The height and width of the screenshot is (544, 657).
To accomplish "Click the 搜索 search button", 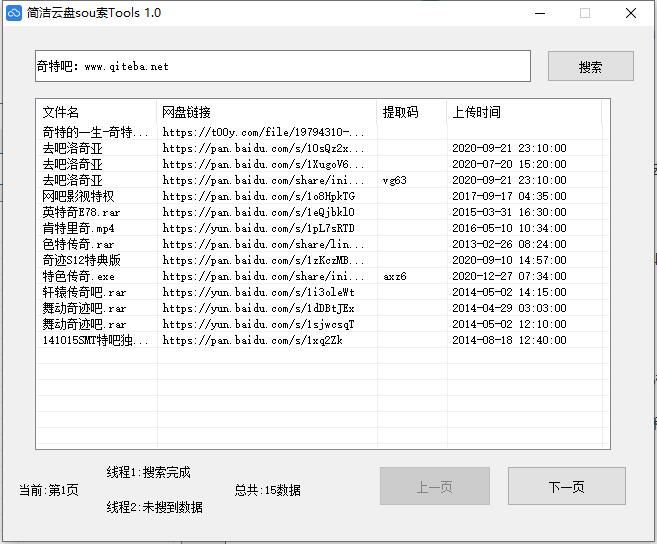I will (x=590, y=67).
